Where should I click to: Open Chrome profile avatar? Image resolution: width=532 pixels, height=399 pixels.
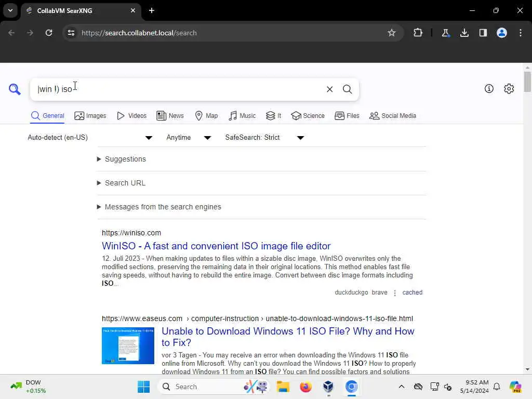(501, 33)
